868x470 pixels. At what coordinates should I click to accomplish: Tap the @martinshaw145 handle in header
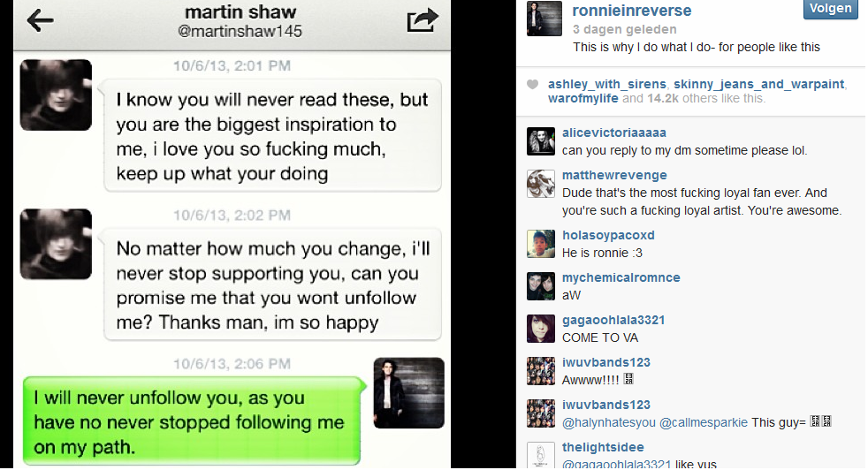click(x=240, y=32)
